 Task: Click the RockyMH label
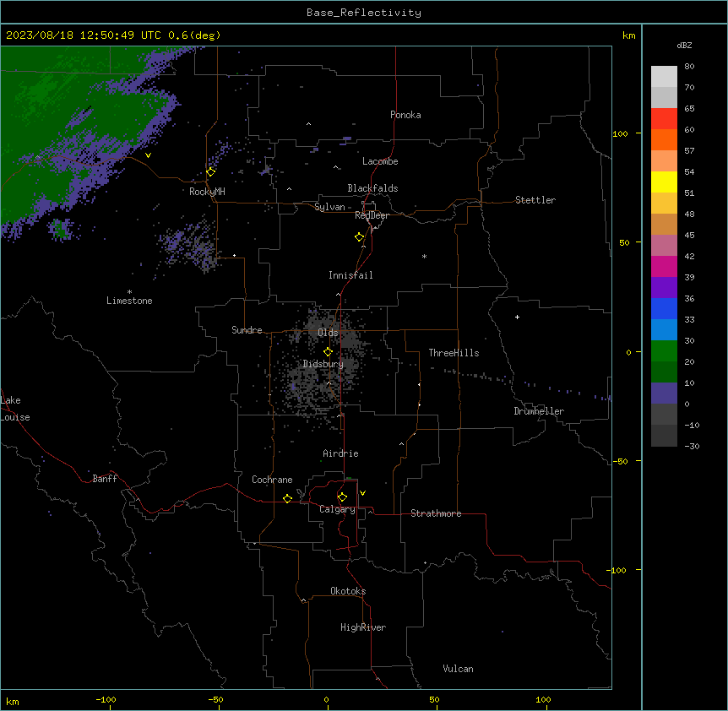[x=207, y=192]
